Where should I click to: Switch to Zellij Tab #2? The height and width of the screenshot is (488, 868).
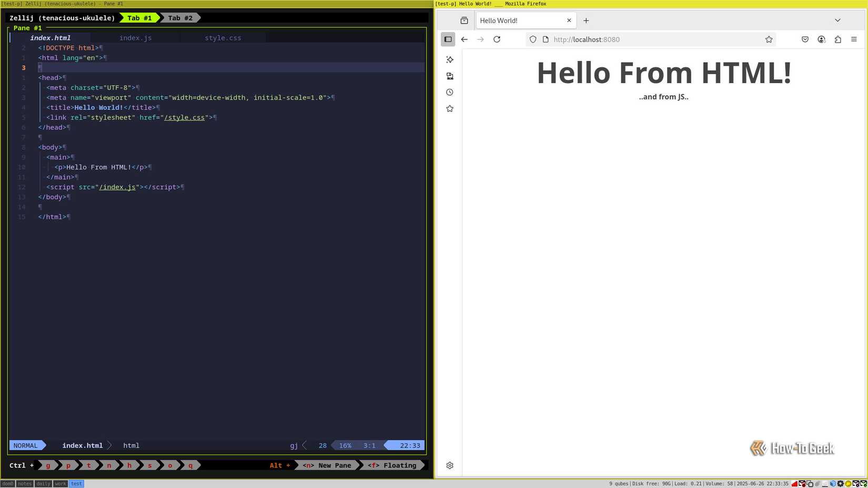[179, 17]
